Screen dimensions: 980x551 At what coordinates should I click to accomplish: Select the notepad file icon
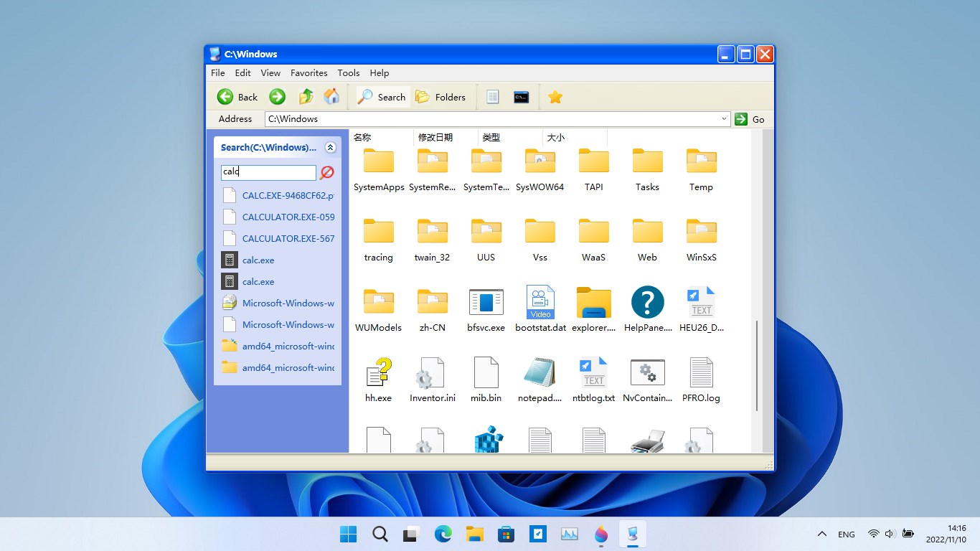[540, 374]
